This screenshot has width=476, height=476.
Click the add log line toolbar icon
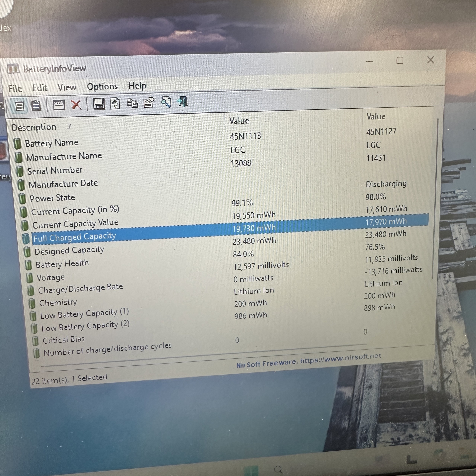point(59,105)
